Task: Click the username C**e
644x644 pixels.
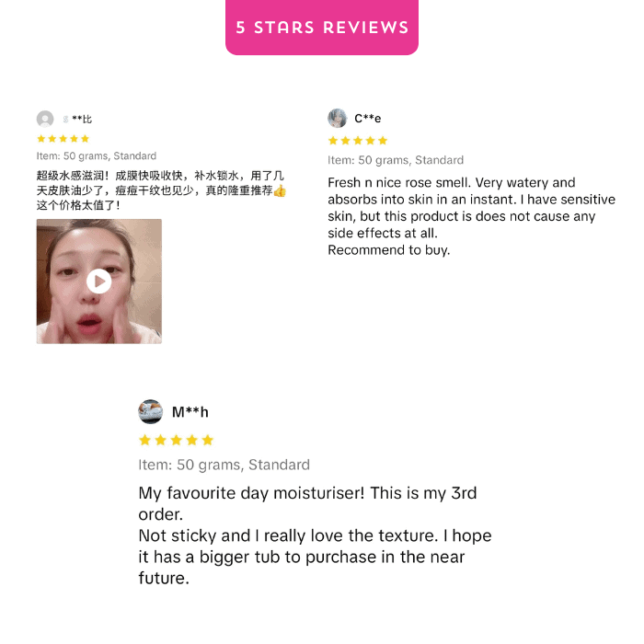Action: point(368,119)
